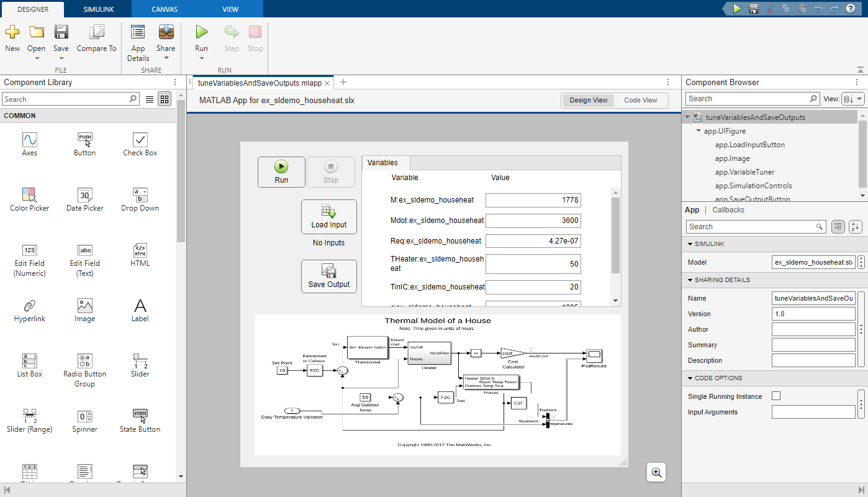
Task: Click the New app icon in ribbon
Action: 12,38
